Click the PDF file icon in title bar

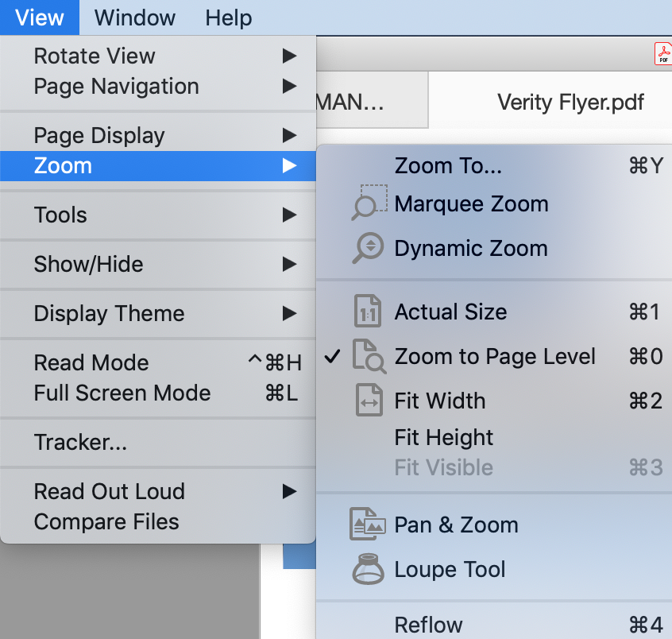(x=662, y=54)
